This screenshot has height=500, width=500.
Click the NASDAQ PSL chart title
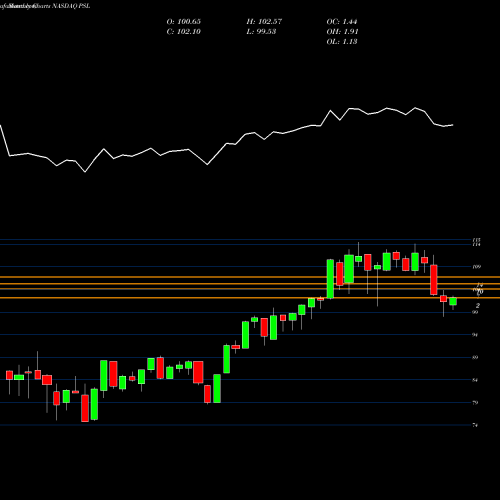(x=70, y=6)
